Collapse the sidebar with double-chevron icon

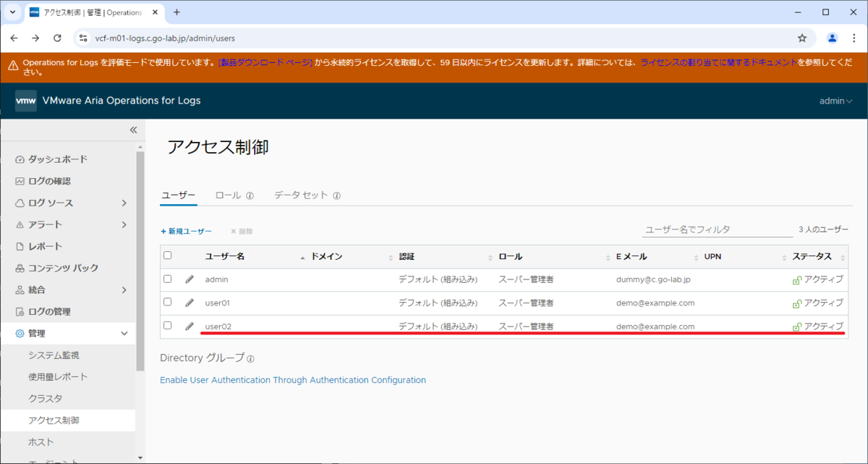pos(133,130)
